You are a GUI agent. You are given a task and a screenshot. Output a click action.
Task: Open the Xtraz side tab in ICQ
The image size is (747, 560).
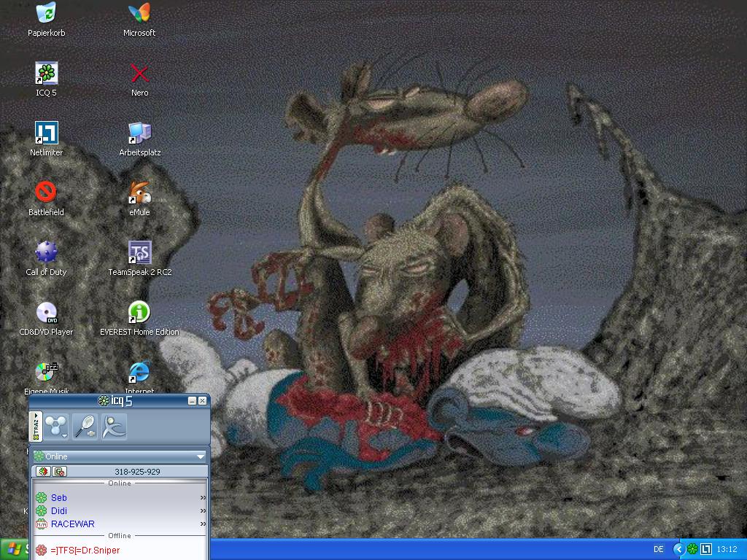[36, 426]
